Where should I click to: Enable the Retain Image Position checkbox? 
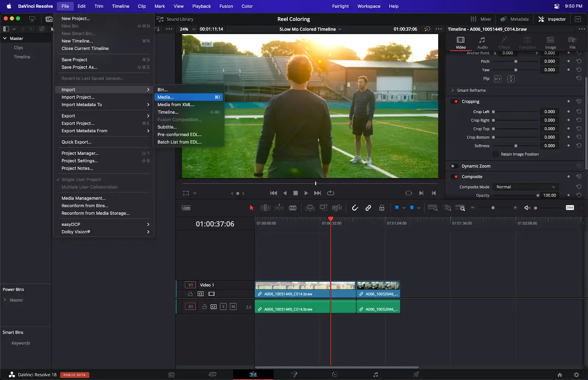click(495, 154)
